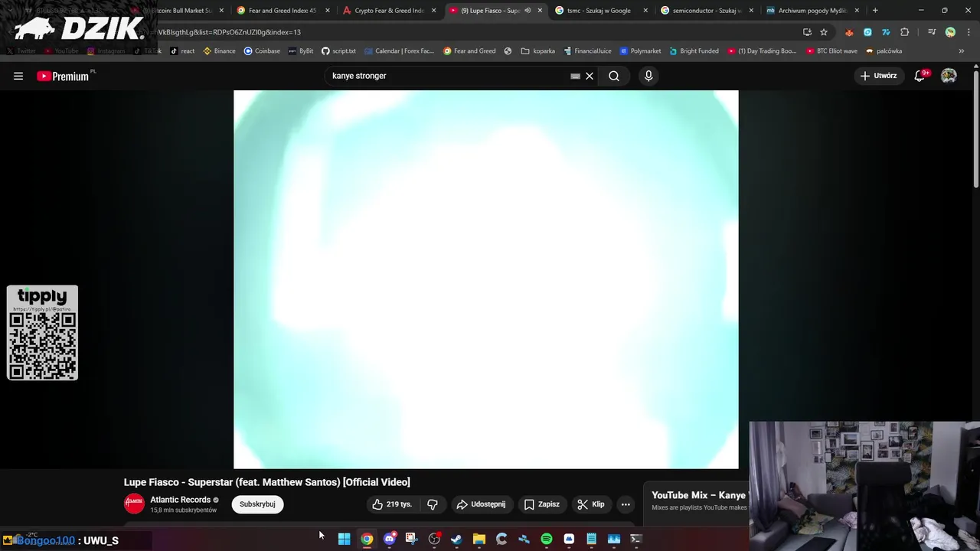Open Atlantic Records channel avatar
Image resolution: width=980 pixels, height=551 pixels.
point(134,504)
